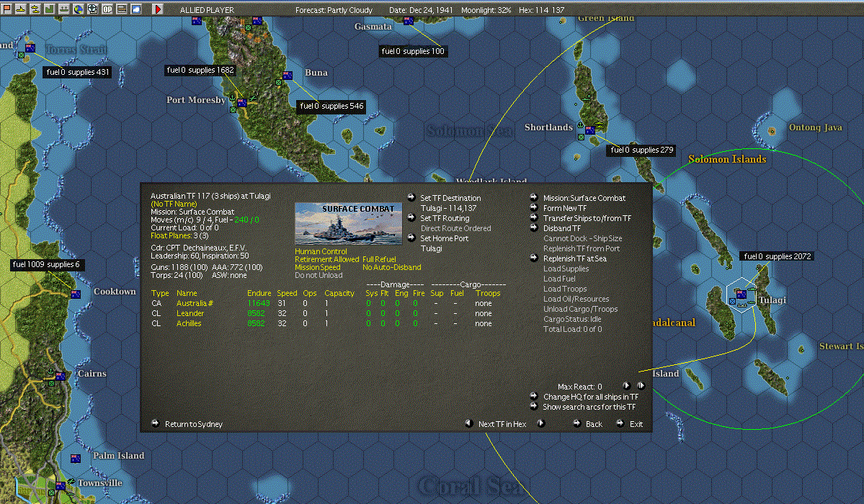Viewport: 864px width, 504px height.
Task: Click the orange flag toolbar icon
Action: point(6,9)
